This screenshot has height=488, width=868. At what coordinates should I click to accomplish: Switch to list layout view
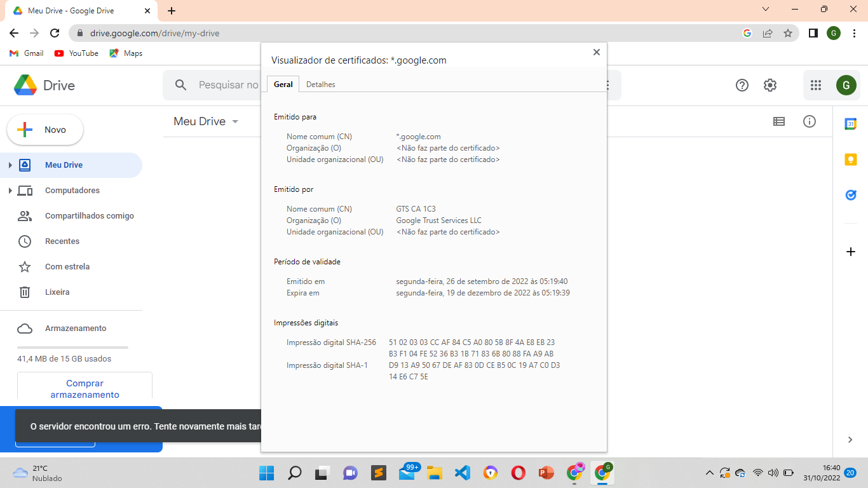779,121
